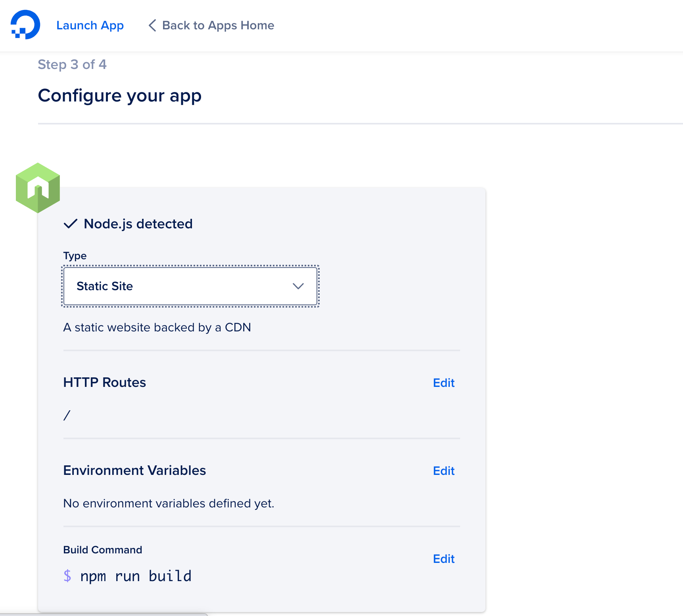The width and height of the screenshot is (683, 616).
Task: Click the HTTP Routes heading
Action: (x=104, y=382)
